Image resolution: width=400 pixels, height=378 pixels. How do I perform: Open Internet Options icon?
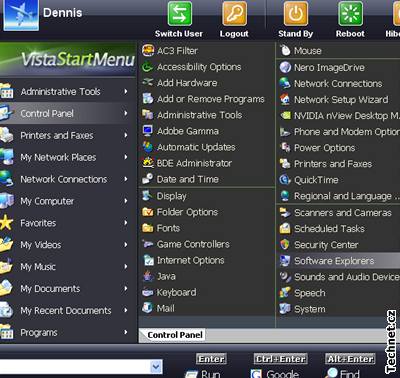click(x=148, y=260)
